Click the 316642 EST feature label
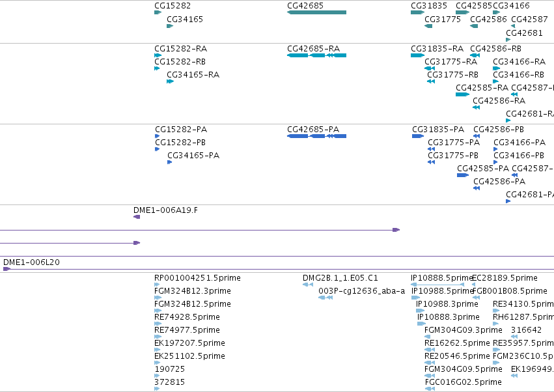Viewport: 554px width, 392px height. pos(526,329)
